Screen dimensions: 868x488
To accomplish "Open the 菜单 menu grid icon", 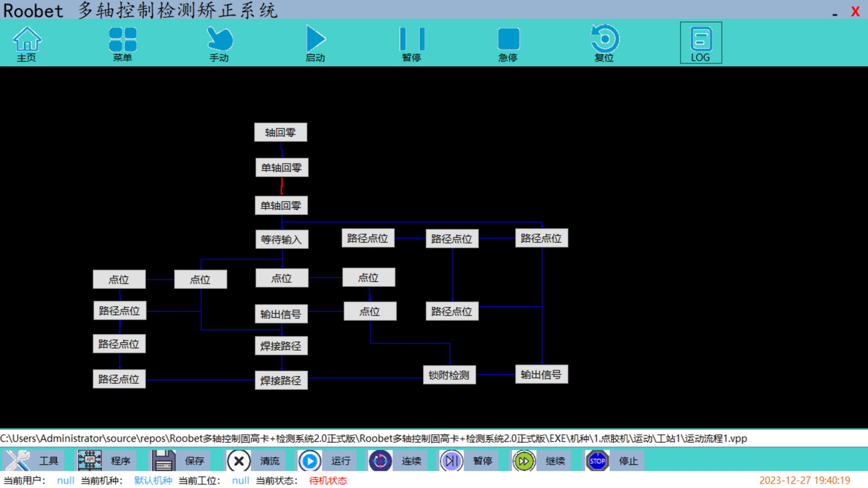I will pos(123,39).
